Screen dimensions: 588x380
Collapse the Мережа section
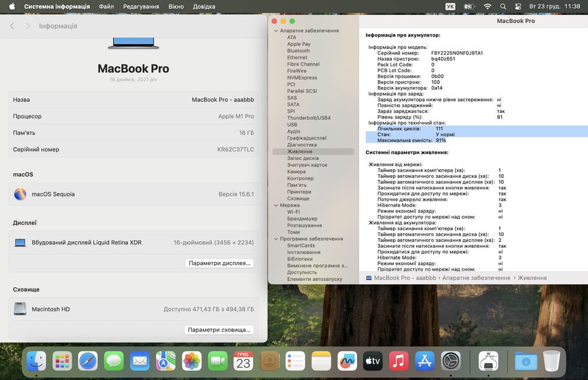(x=276, y=206)
